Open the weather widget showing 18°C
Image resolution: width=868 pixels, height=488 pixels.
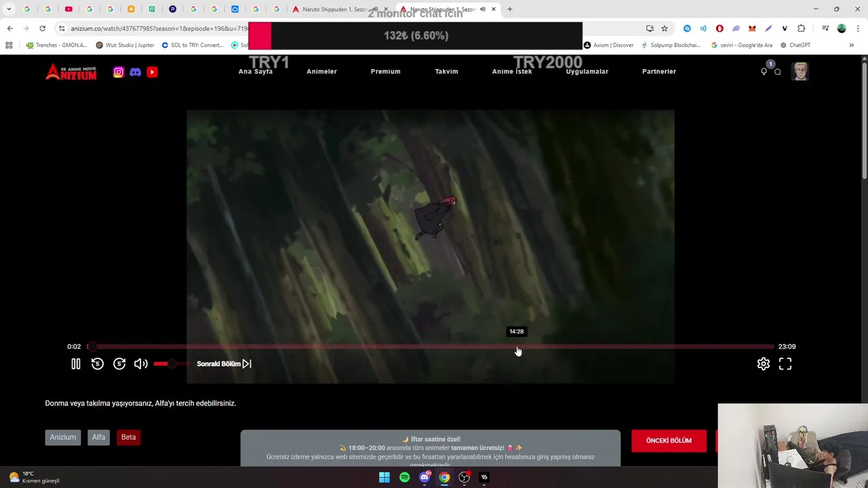[34, 477]
